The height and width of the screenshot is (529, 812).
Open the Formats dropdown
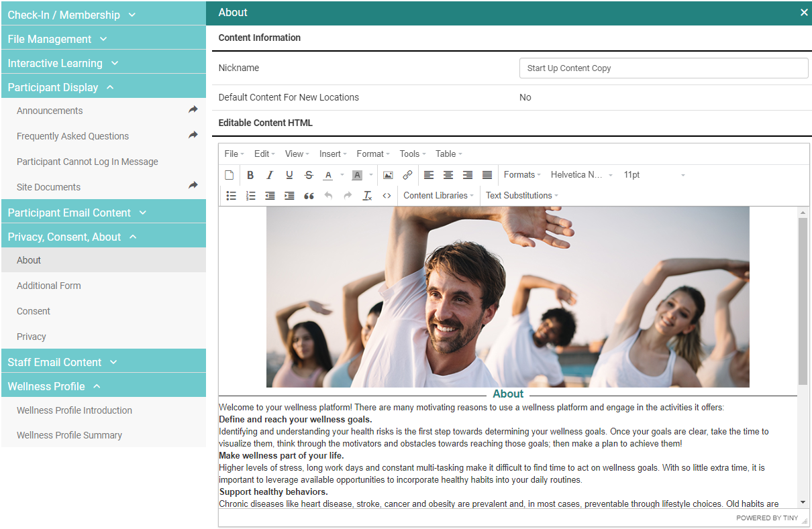pos(522,175)
